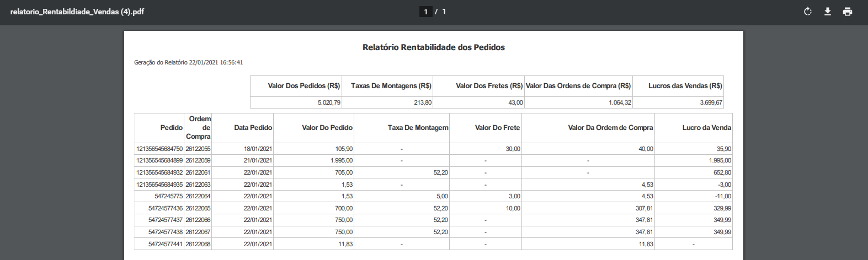Click the ordem de compra value 307,81

(645, 208)
